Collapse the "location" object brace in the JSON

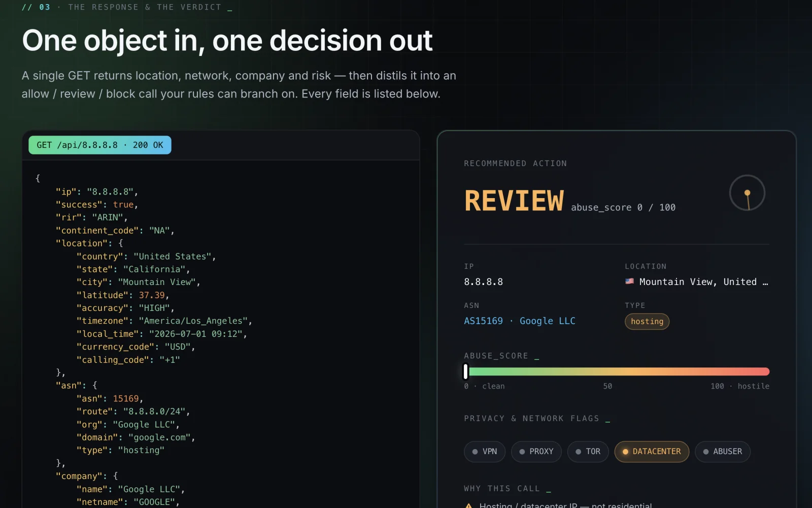[x=121, y=243]
